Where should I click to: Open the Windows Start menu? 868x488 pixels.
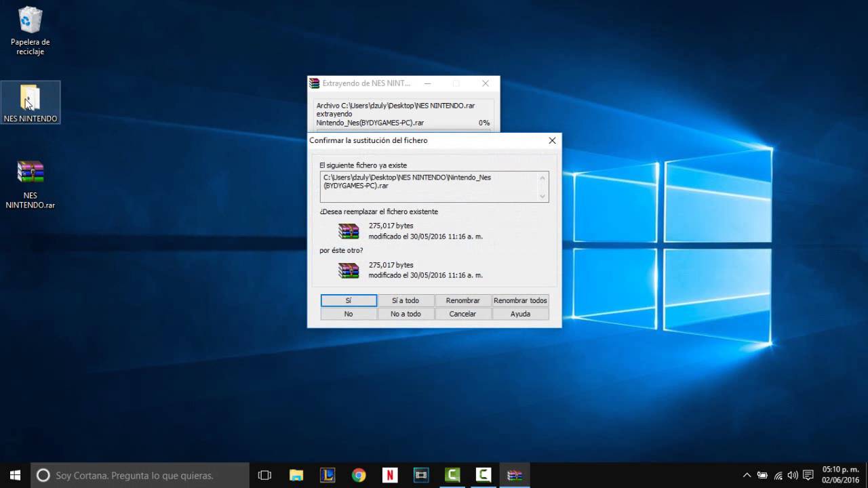[16, 475]
